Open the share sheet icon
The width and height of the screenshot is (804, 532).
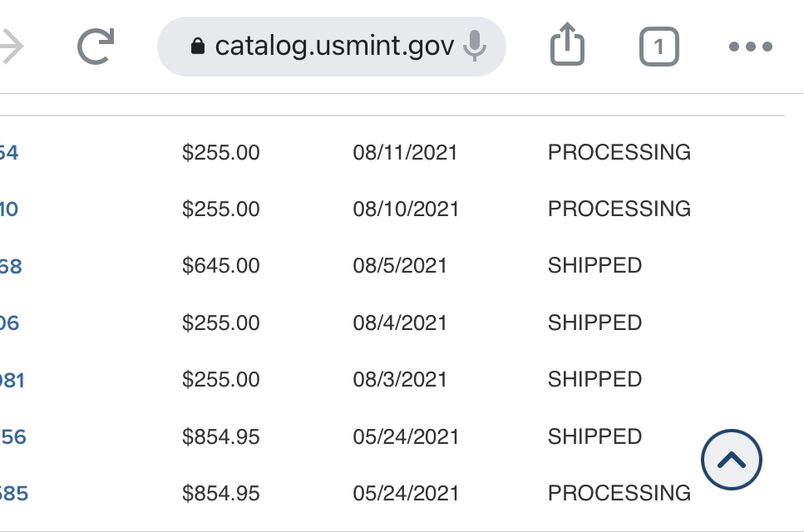pyautogui.click(x=567, y=44)
